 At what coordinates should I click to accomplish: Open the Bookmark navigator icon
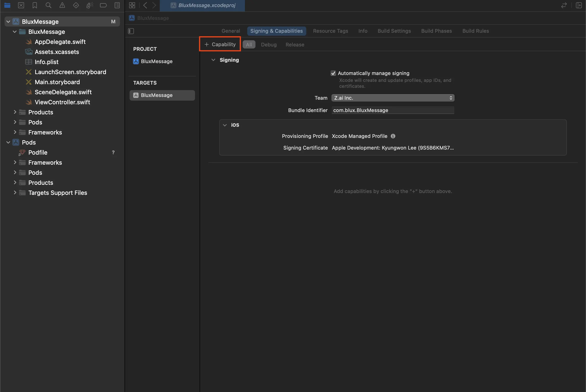(35, 5)
